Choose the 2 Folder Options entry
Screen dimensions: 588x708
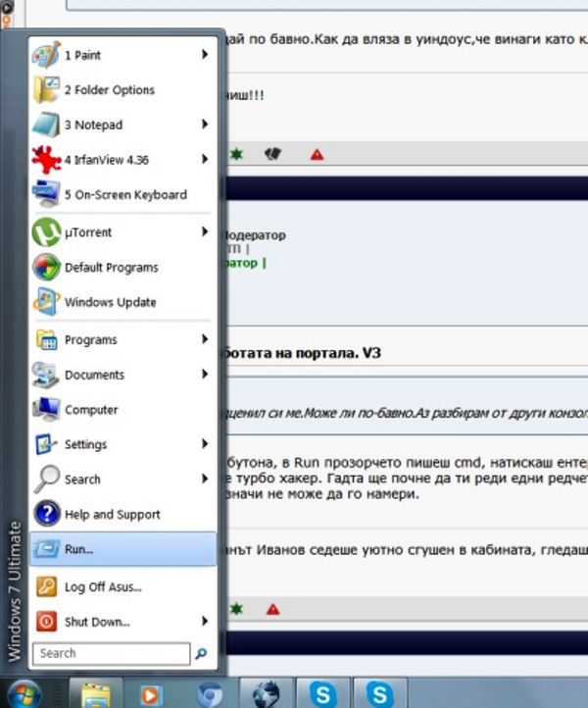pos(122,90)
